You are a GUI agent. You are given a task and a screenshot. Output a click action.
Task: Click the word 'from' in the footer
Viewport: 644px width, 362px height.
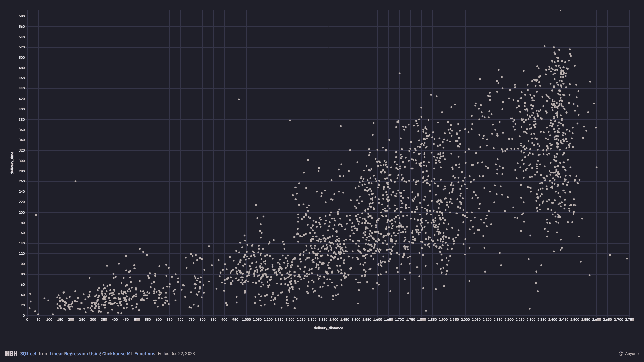tap(44, 354)
